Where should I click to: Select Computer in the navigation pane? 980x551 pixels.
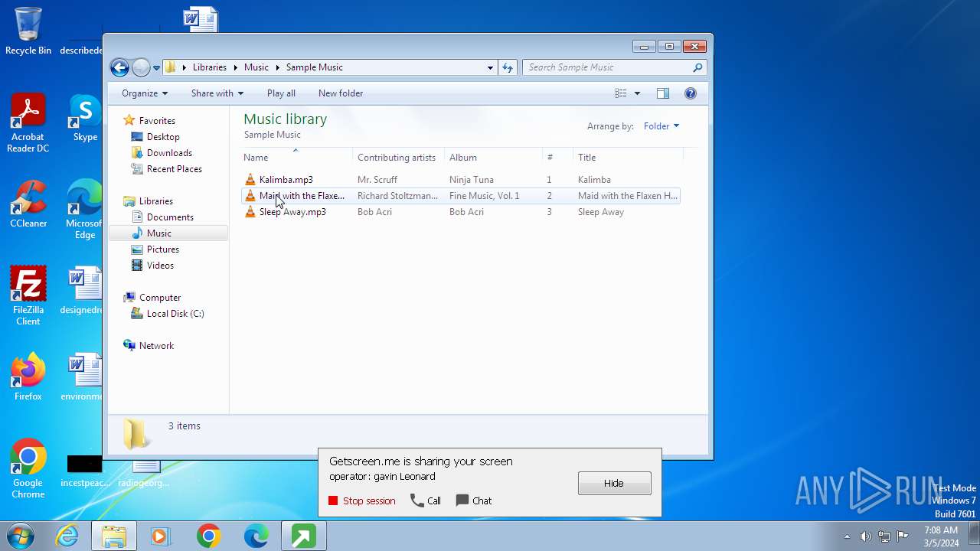pos(160,298)
